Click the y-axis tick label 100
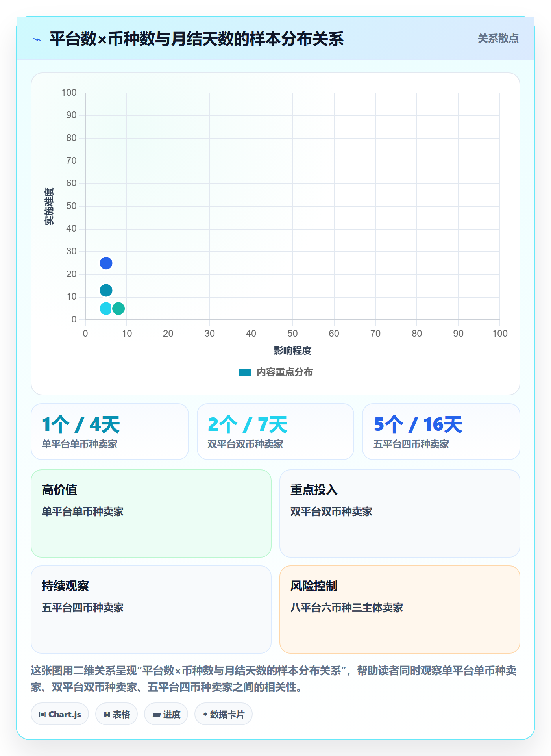Viewport: 551px width, 756px height. tap(69, 93)
